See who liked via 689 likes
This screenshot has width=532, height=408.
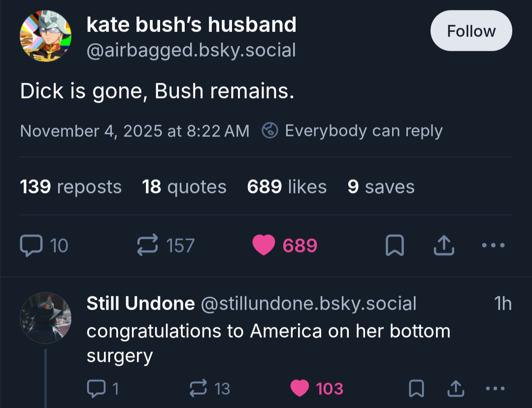tap(287, 187)
